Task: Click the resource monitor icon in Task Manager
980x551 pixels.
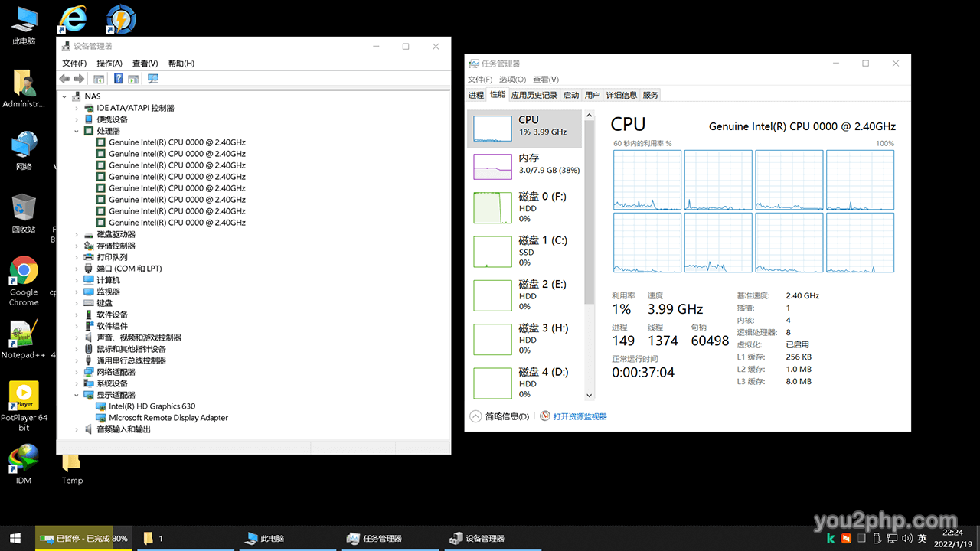Action: click(545, 416)
